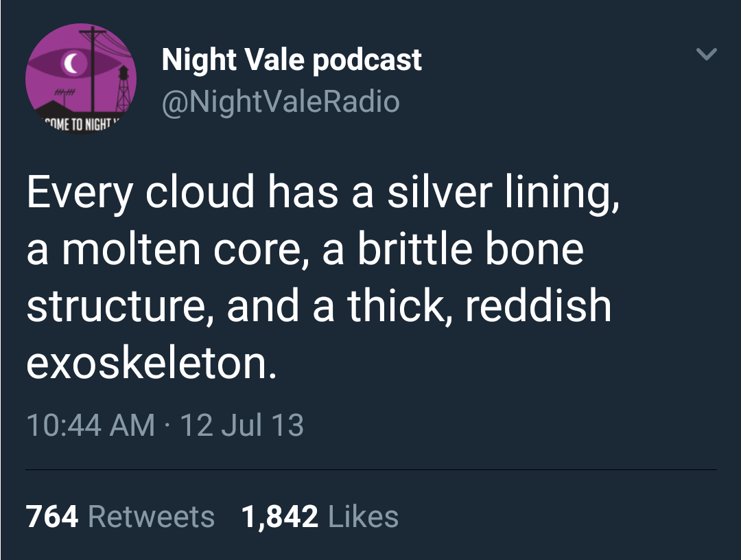
Task: Visit the @NightValeRadio handle link
Action: pos(280,102)
